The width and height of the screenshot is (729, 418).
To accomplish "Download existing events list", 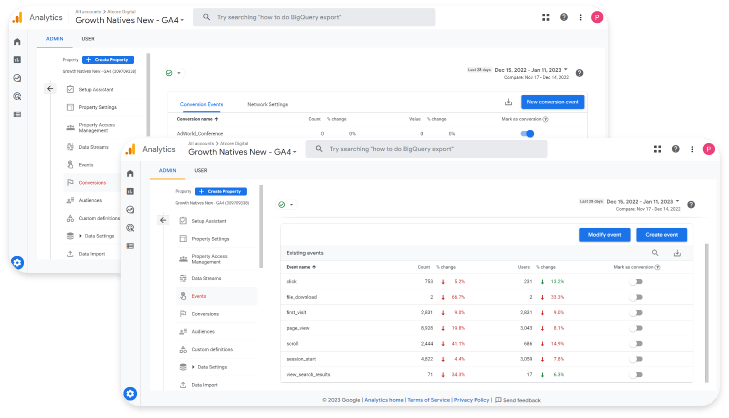I will tap(677, 253).
